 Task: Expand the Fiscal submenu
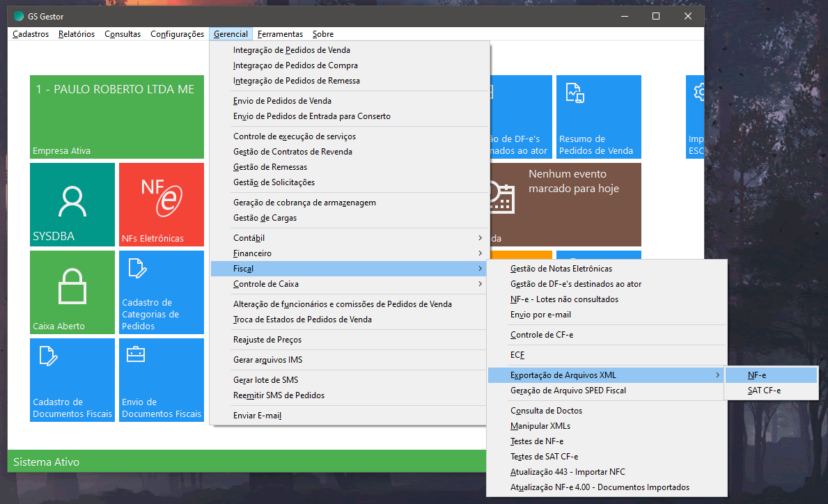[x=348, y=269]
